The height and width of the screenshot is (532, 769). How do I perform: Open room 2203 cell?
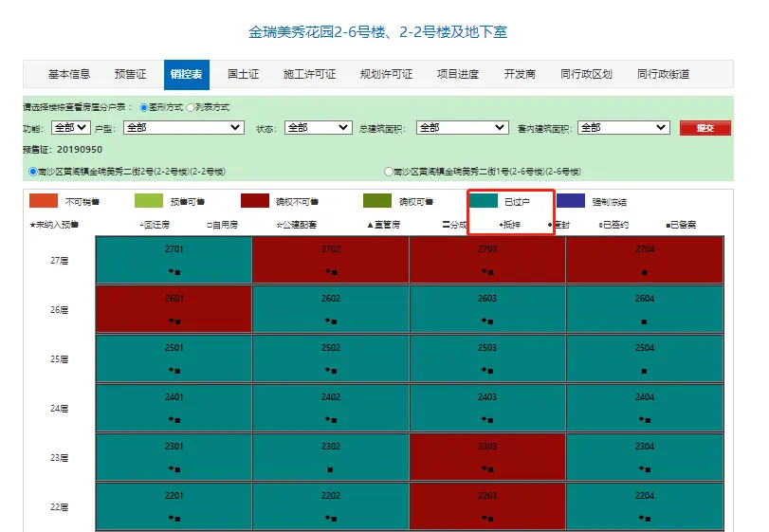(x=487, y=506)
